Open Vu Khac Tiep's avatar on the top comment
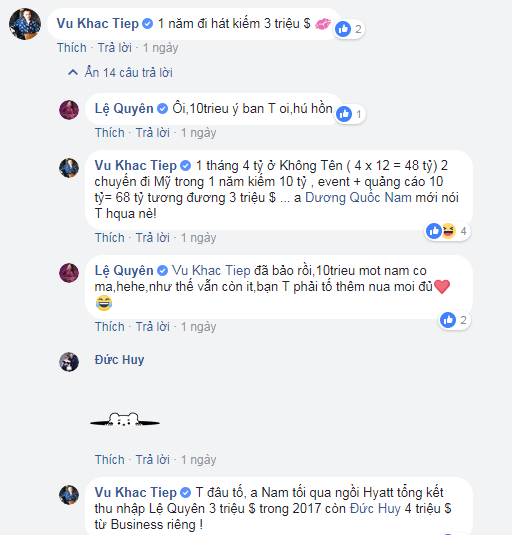This screenshot has height=535, width=512. 25,24
